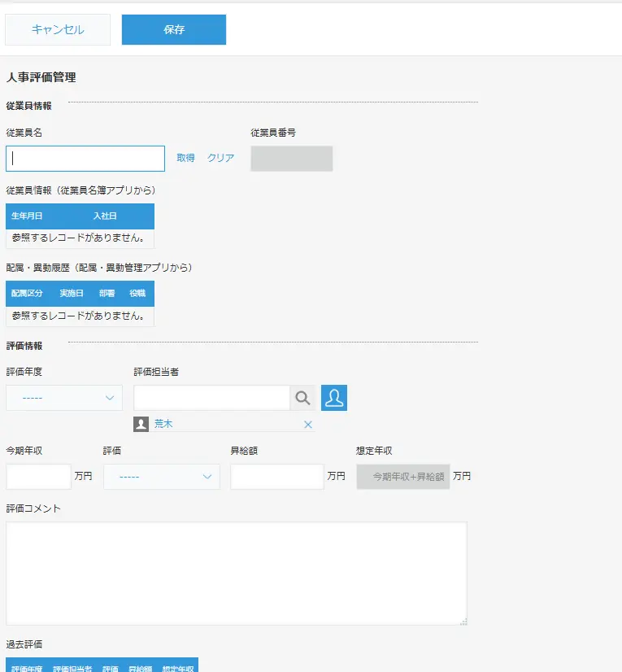The width and height of the screenshot is (622, 672).
Task: Open the 荒木 user name link
Action: [163, 424]
